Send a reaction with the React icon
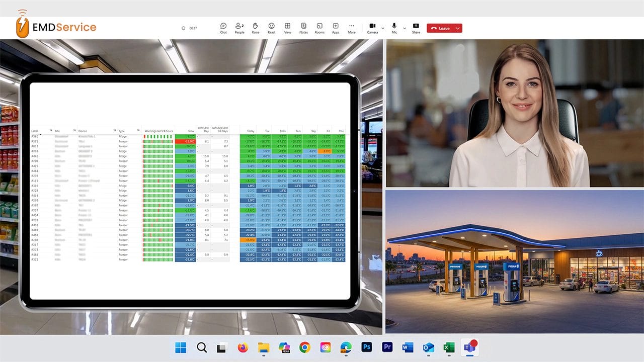 [x=271, y=26]
